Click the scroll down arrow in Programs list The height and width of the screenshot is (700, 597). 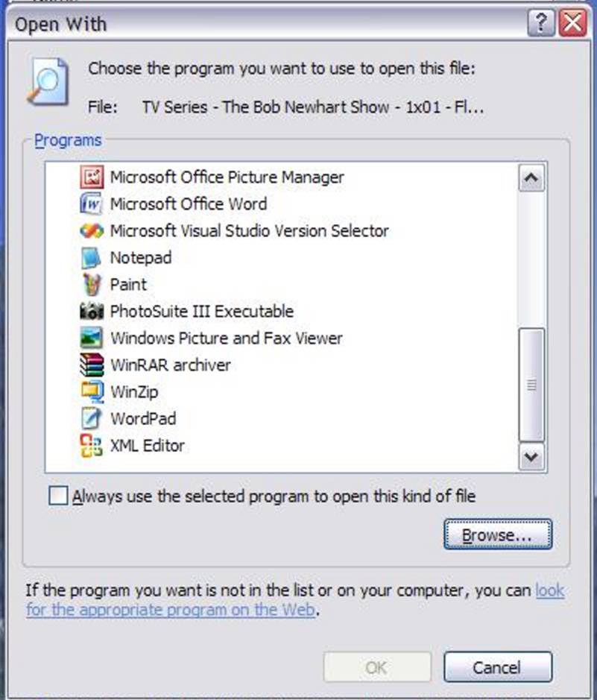pos(531,457)
